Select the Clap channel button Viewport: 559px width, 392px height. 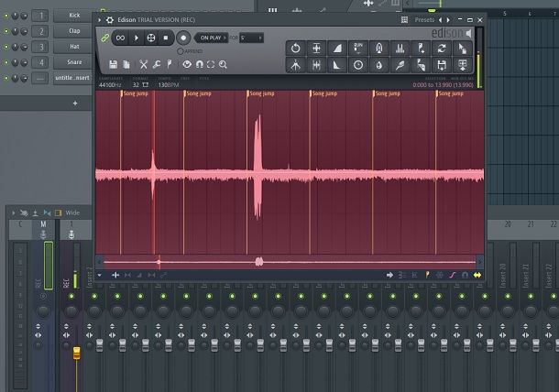pyautogui.click(x=74, y=31)
